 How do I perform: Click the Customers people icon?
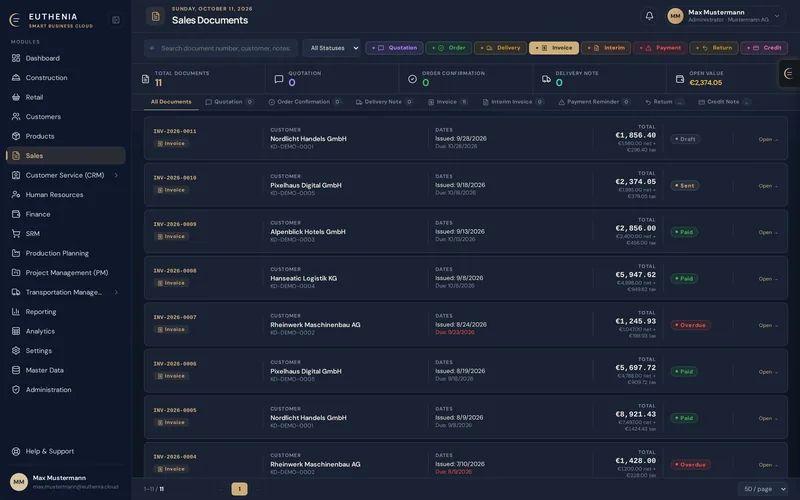(x=16, y=116)
